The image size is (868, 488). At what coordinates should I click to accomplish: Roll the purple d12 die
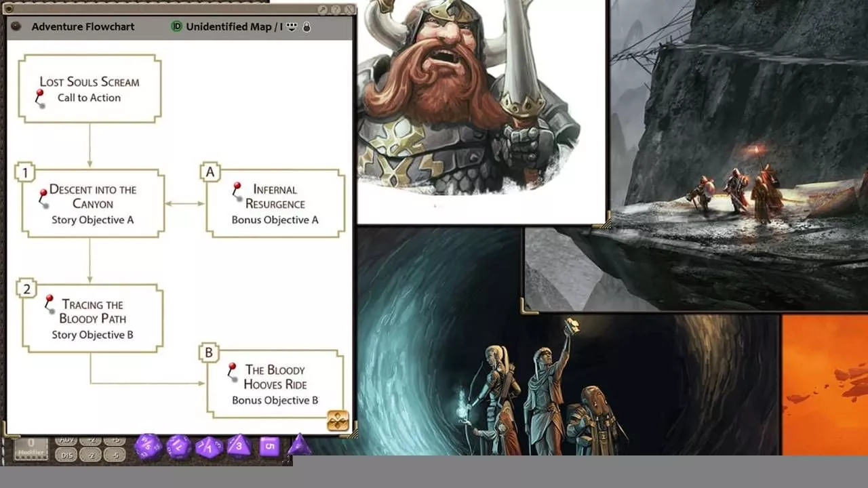click(178, 447)
